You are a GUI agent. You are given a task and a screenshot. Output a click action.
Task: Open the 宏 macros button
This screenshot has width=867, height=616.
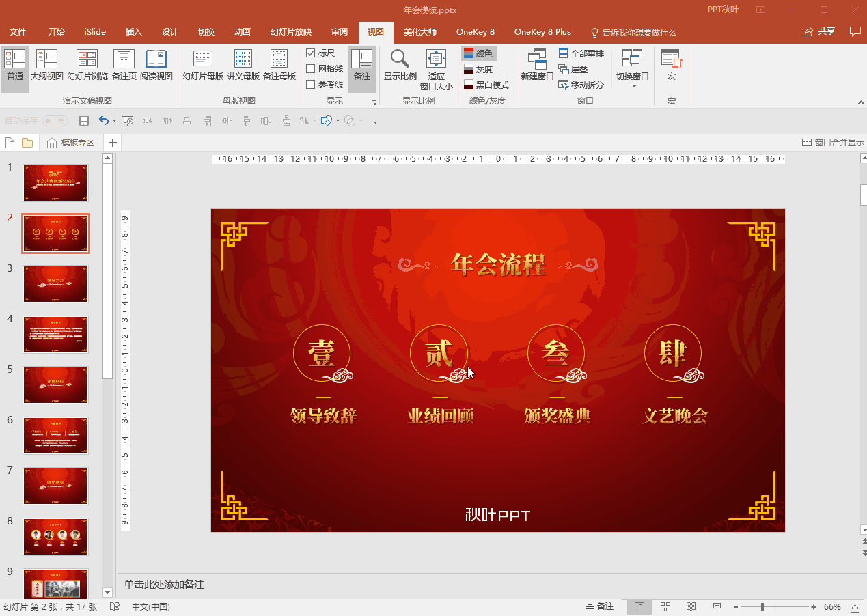(672, 67)
